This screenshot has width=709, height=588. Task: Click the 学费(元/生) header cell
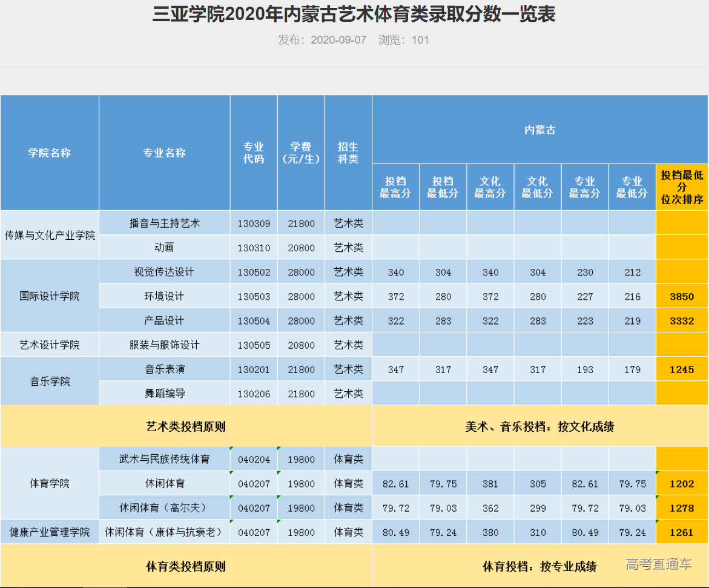(301, 153)
